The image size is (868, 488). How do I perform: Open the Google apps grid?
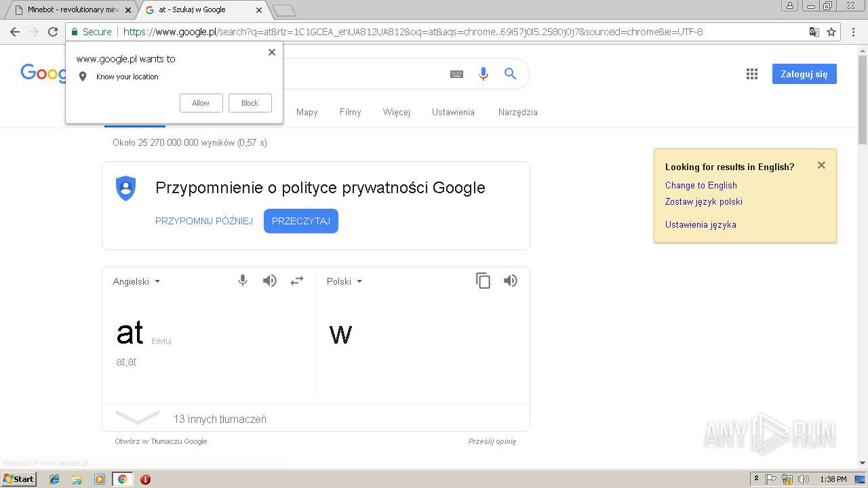752,74
